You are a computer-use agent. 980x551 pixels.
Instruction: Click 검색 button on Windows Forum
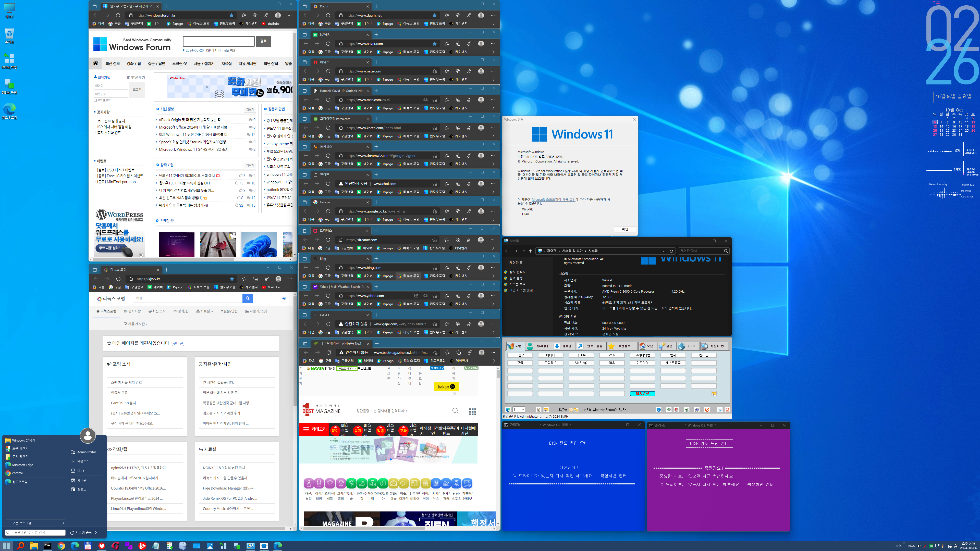click(263, 41)
